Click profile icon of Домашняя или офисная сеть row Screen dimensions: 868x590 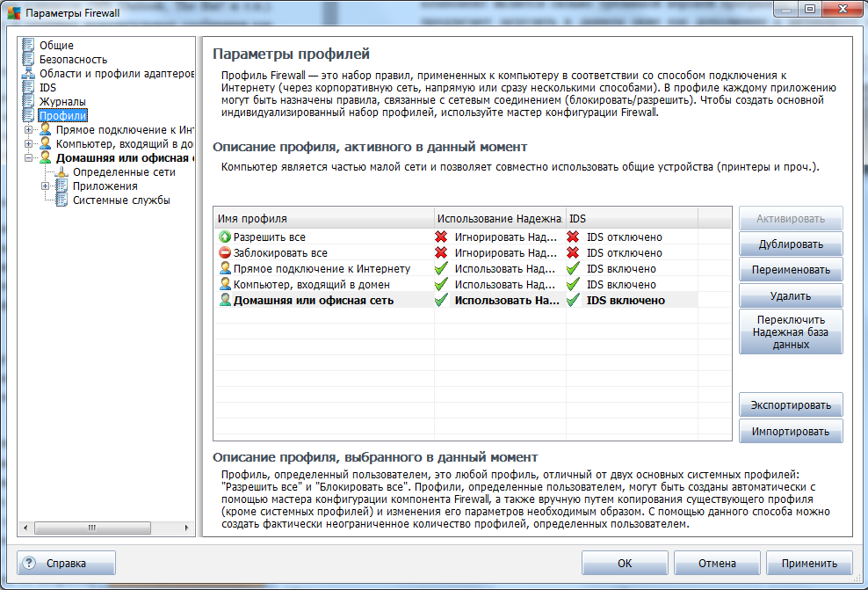225,300
